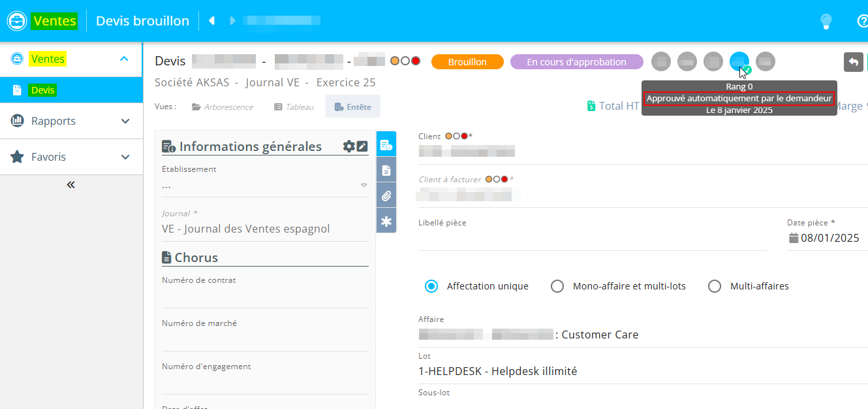Switch to the Arborescence view
Screen dimensions: 868x409
click(x=222, y=106)
